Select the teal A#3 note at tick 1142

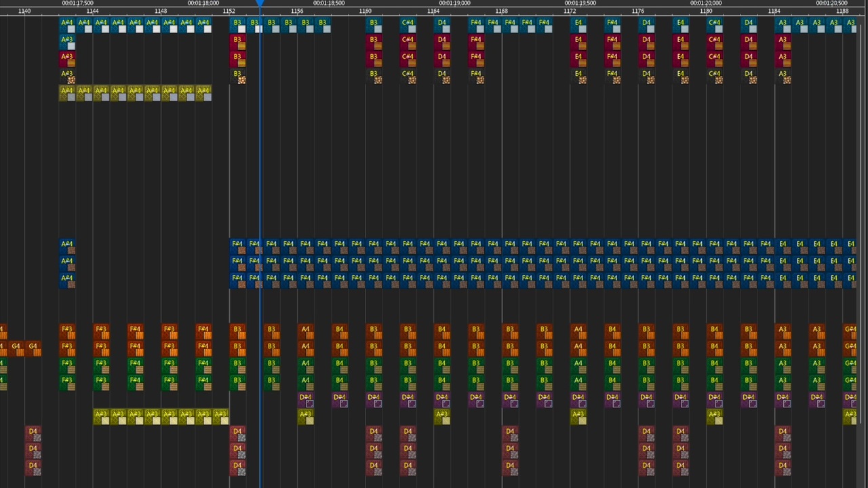(x=67, y=43)
